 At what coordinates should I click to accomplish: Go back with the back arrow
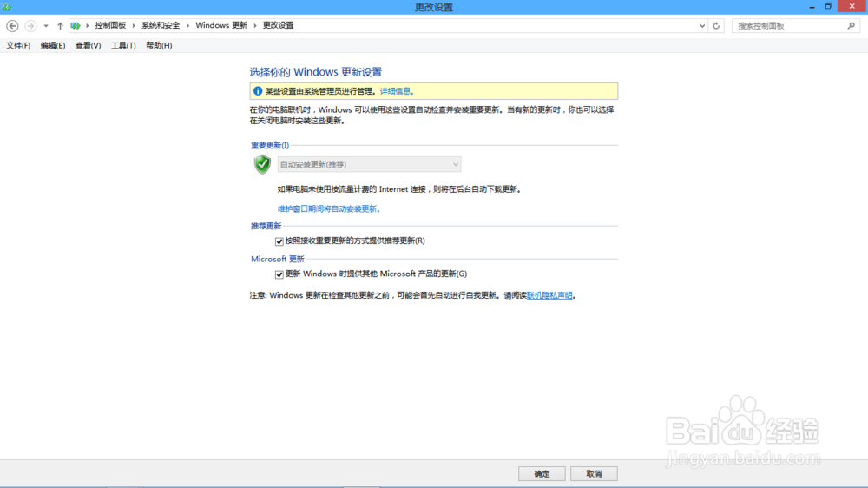click(x=12, y=25)
